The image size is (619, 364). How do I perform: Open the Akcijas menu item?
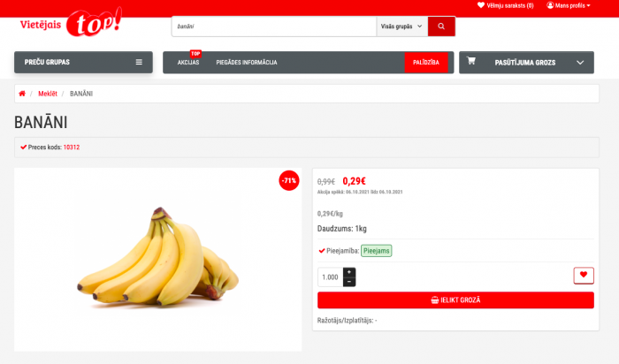[188, 63]
